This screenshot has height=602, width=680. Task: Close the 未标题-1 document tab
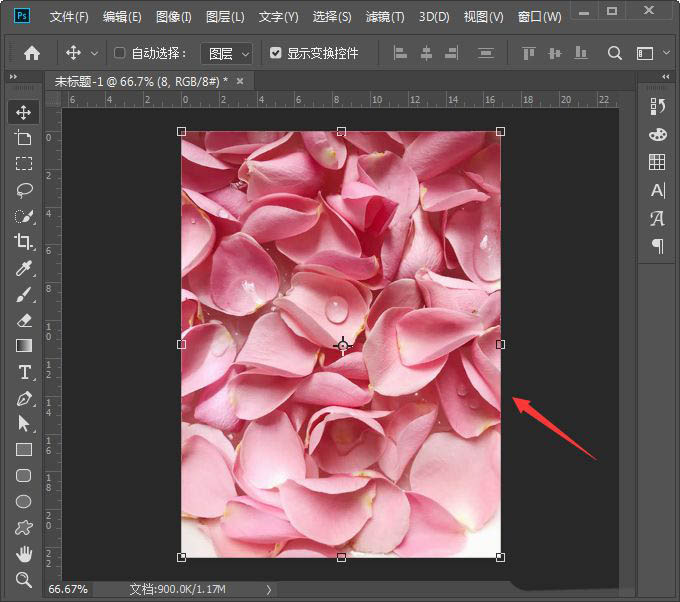[x=240, y=81]
